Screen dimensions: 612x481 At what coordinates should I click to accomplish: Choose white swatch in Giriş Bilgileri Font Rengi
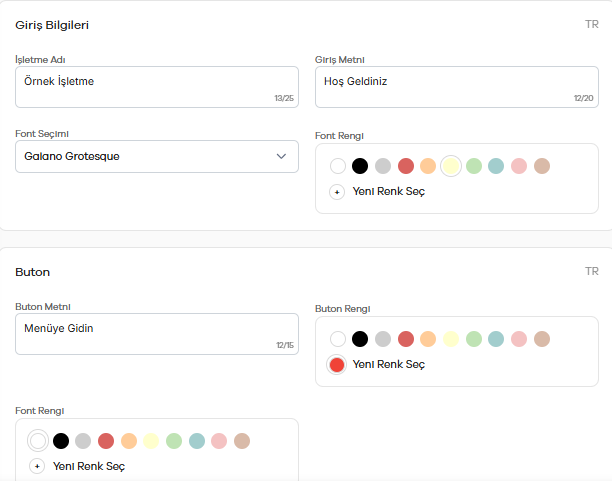coord(338,166)
